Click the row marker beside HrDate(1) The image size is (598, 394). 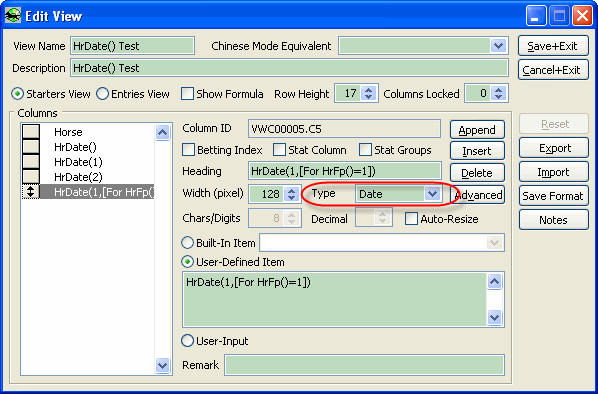(31, 162)
